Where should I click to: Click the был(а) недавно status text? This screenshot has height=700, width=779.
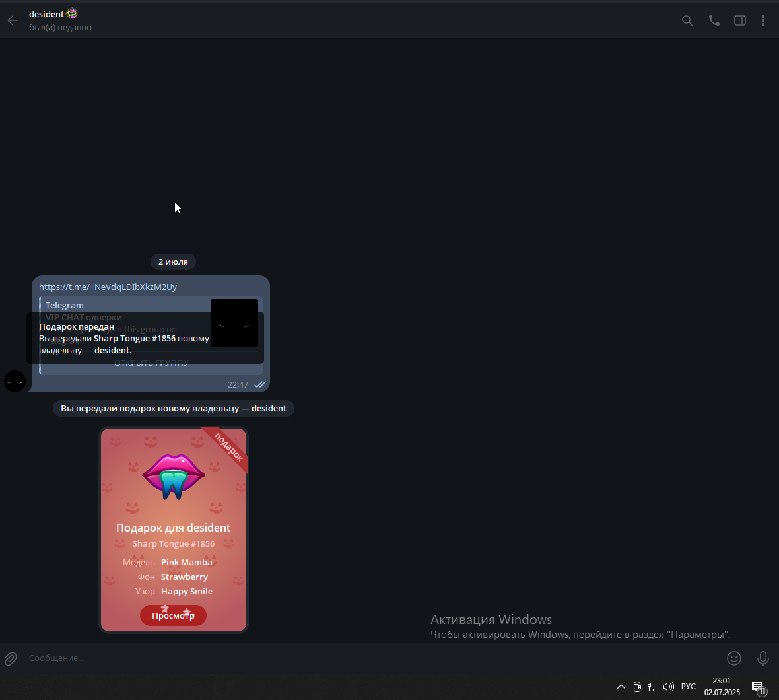(60, 27)
